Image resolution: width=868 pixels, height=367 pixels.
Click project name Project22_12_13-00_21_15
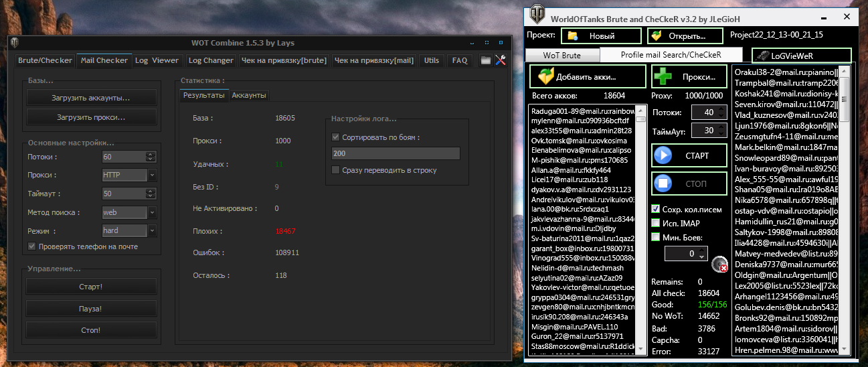[776, 35]
